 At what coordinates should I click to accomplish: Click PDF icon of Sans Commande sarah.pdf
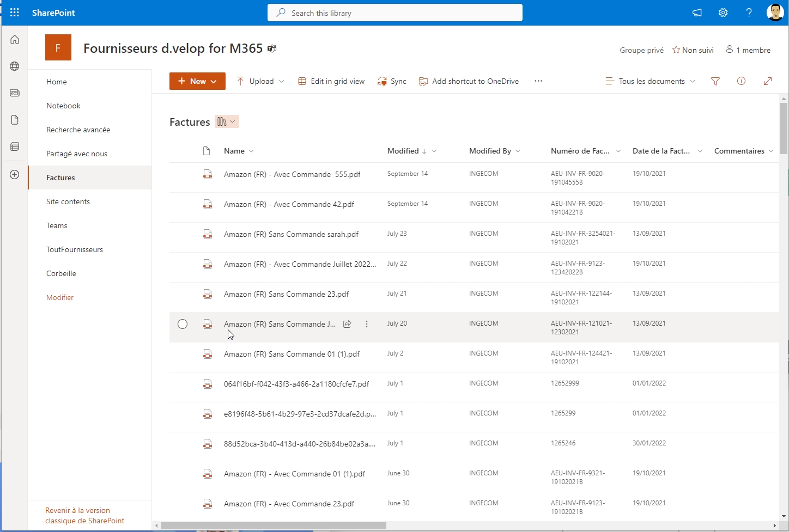point(208,235)
